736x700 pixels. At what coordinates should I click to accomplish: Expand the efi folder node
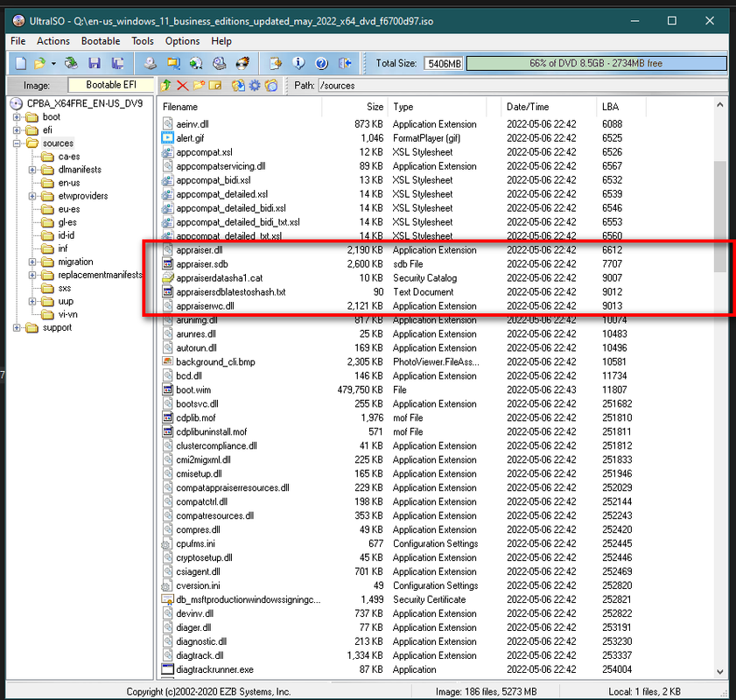(17, 130)
